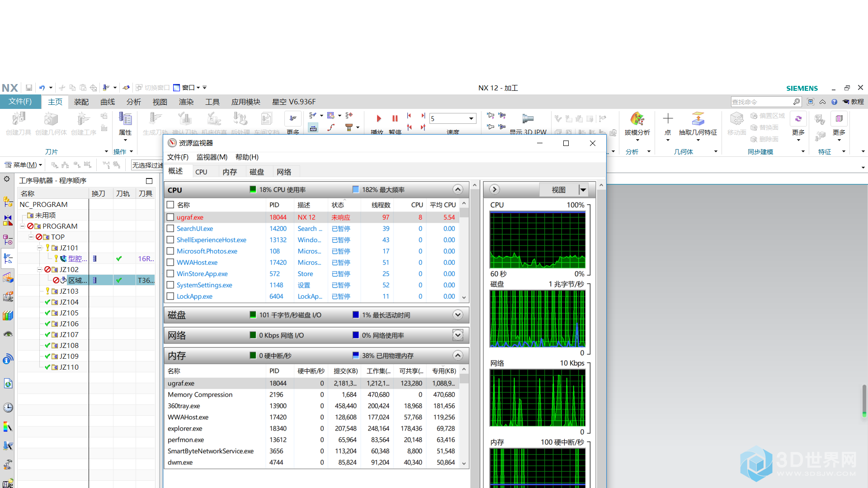The image size is (868, 488).
Task: Open the Draft Analysis tool (拔模分析)
Action: [637, 119]
